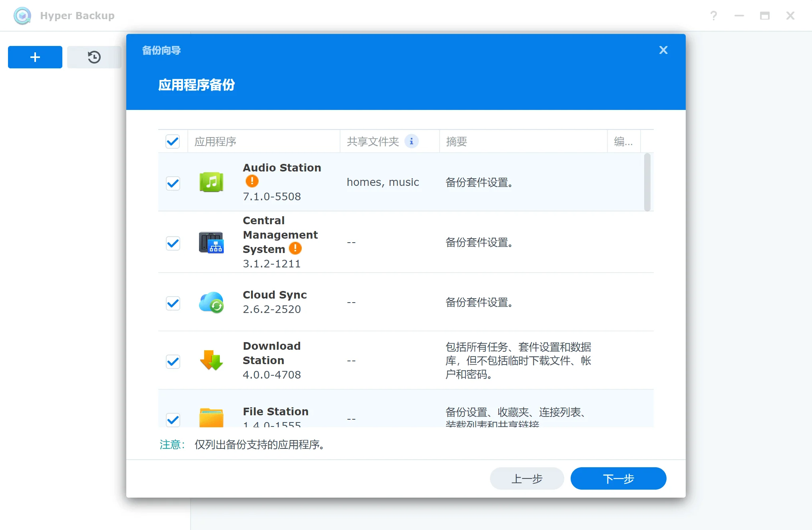The image size is (812, 530).
Task: Click the 下一步 next button
Action: click(x=618, y=478)
